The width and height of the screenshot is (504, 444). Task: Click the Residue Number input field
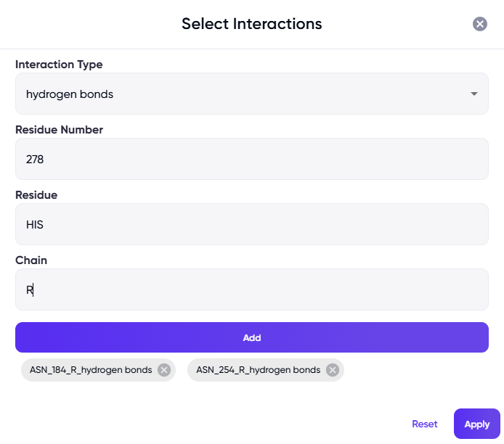pyautogui.click(x=251, y=159)
